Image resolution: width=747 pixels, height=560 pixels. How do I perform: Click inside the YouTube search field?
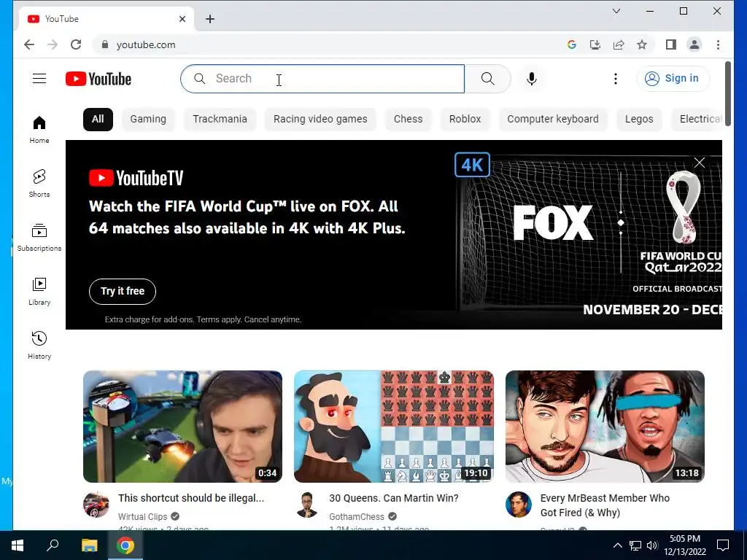coord(322,79)
